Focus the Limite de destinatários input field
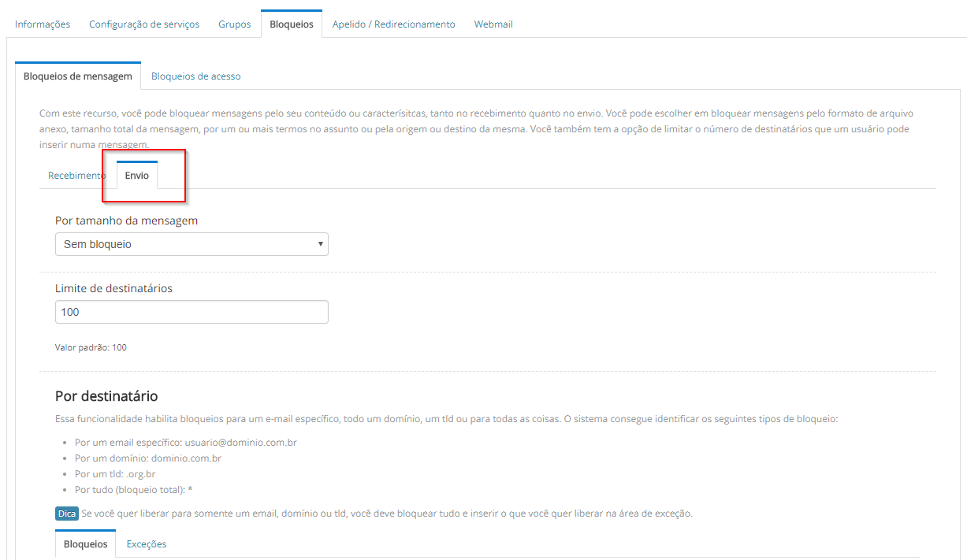 tap(192, 312)
